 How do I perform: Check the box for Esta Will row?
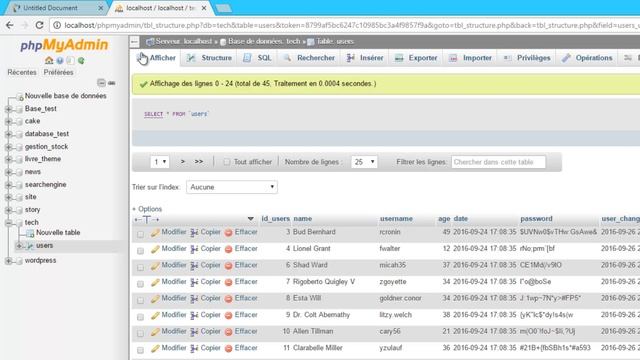point(140,300)
